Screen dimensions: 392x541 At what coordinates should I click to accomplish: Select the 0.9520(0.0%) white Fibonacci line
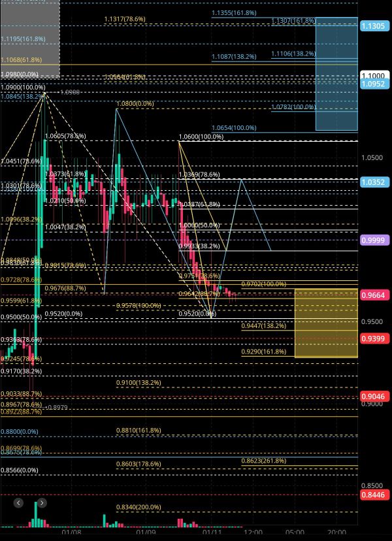(268, 318)
